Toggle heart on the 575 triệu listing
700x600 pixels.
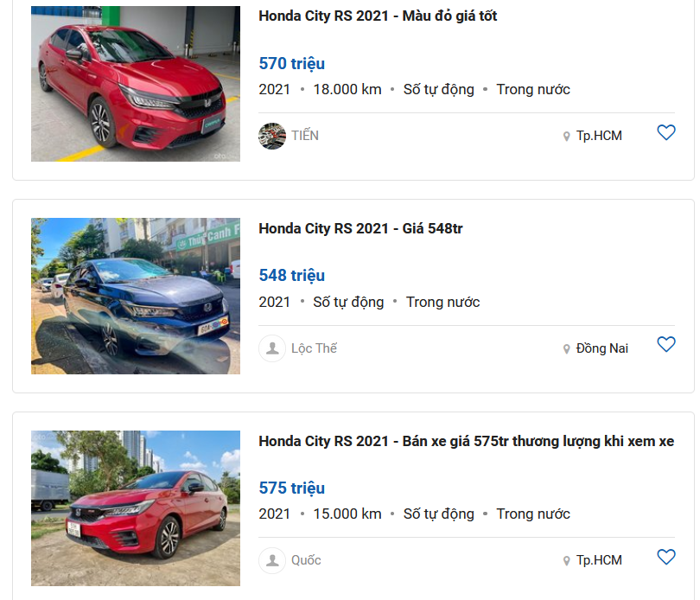point(665,557)
